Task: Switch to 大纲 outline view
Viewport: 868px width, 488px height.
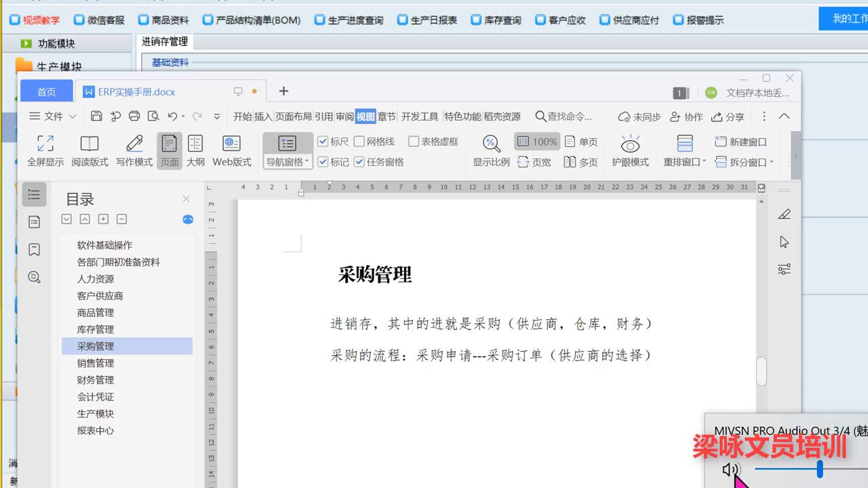Action: click(x=195, y=150)
